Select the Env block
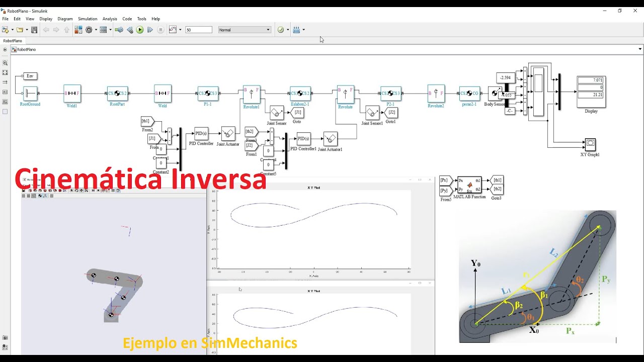This screenshot has height=362, width=644. pos(30,76)
